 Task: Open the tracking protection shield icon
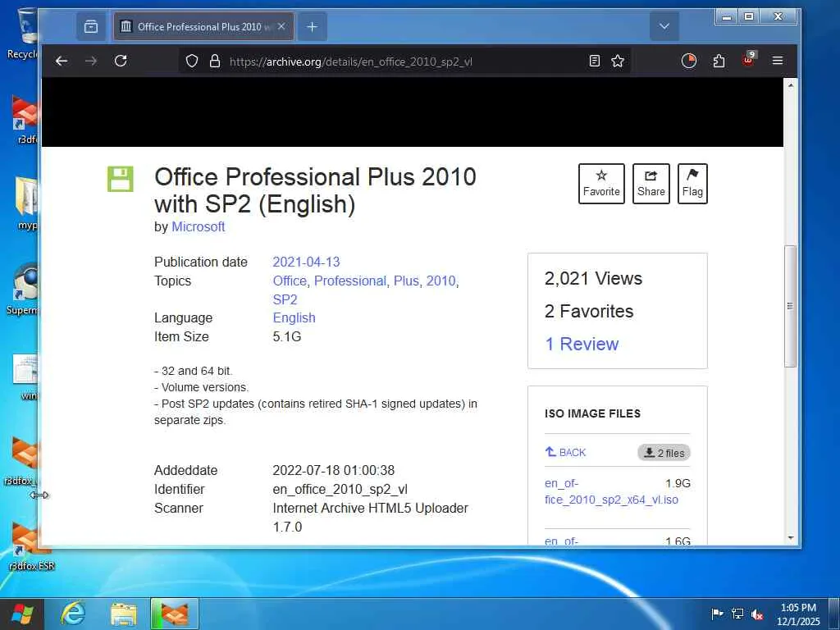point(192,61)
